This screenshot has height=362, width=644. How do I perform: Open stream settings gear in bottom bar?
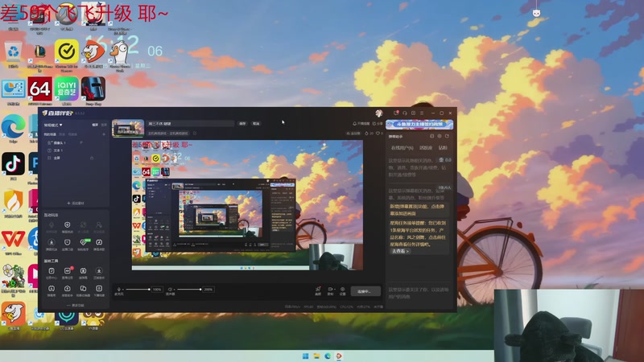343,290
